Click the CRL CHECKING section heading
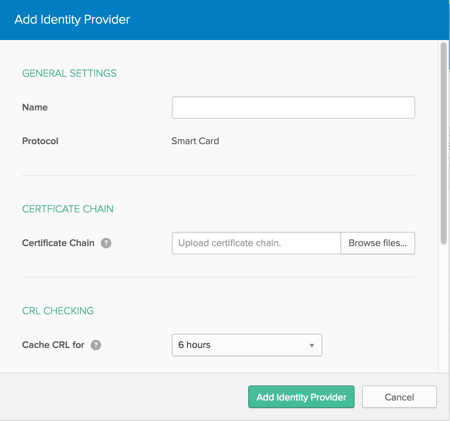The height and width of the screenshot is (421, 450). (x=58, y=311)
